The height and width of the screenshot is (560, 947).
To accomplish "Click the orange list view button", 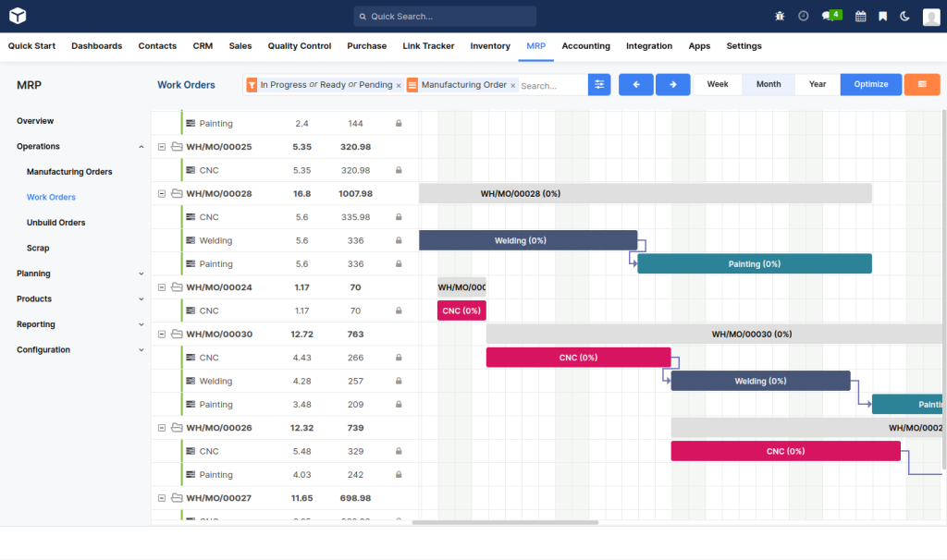I will (922, 84).
